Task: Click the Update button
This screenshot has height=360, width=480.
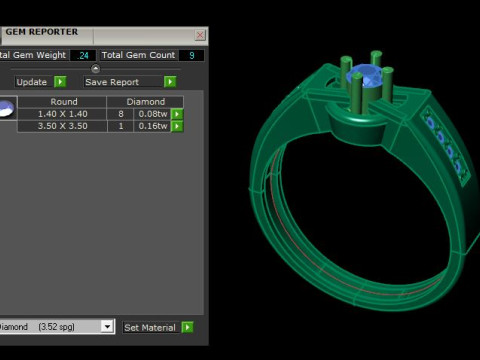Action: point(34,82)
